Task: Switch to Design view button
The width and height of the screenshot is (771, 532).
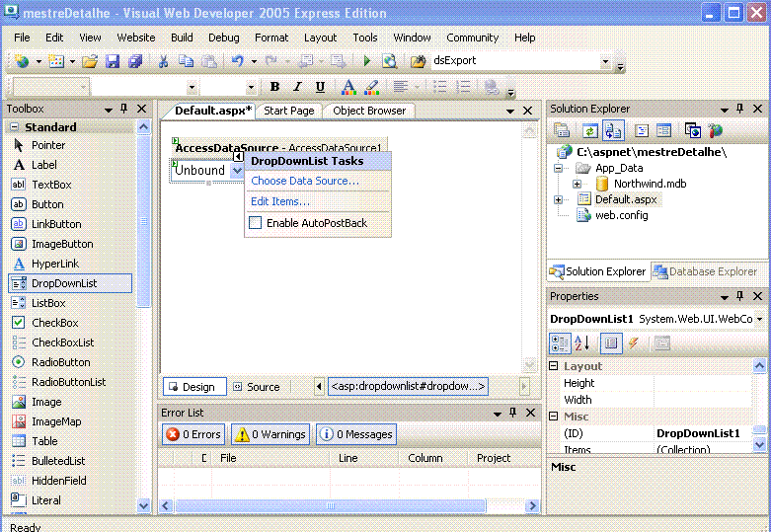Action: [194, 387]
